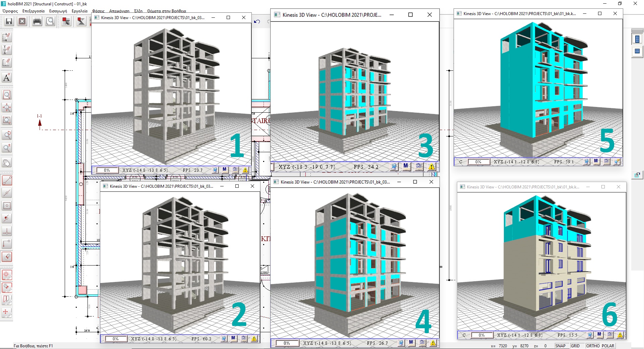Toggle GRID mode in status bar

(575, 346)
